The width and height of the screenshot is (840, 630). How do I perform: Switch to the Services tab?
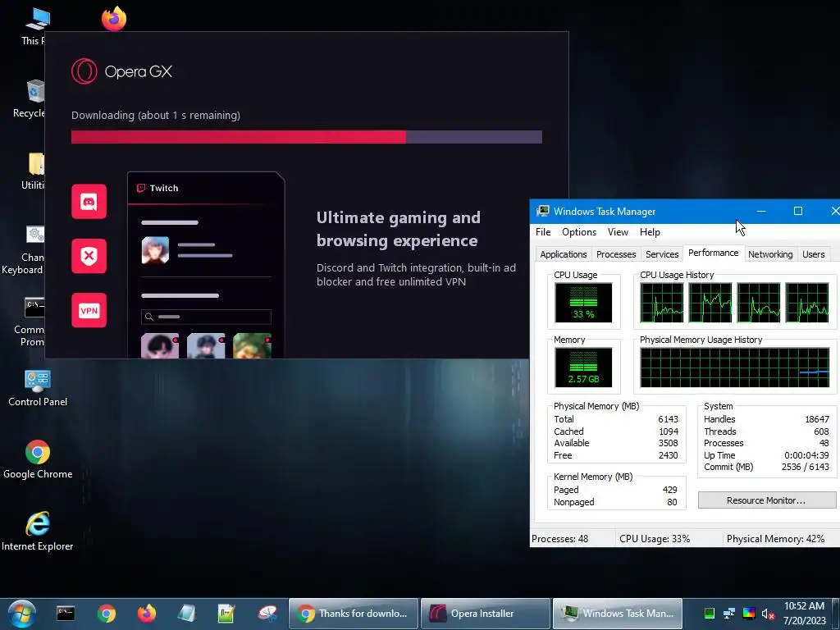[x=662, y=254]
